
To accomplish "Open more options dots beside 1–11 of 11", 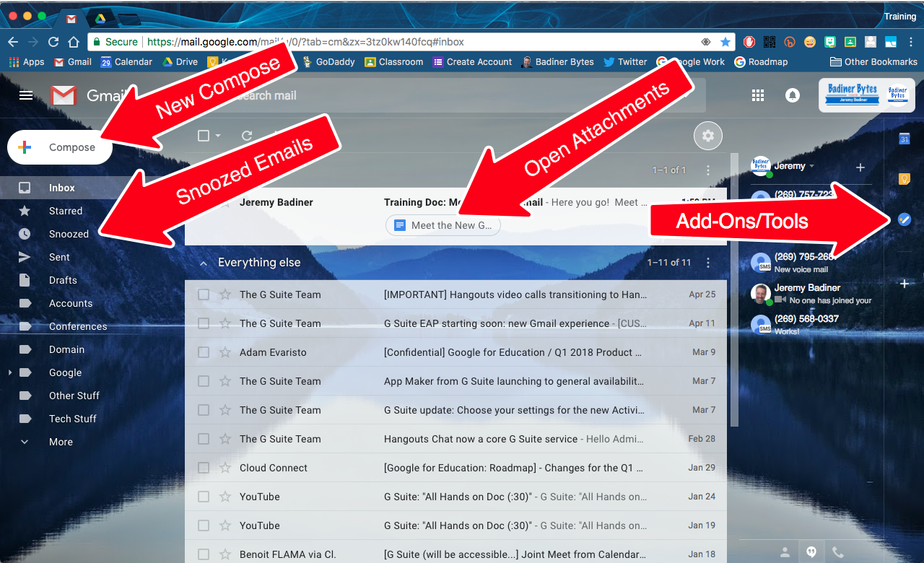I will pos(708,263).
